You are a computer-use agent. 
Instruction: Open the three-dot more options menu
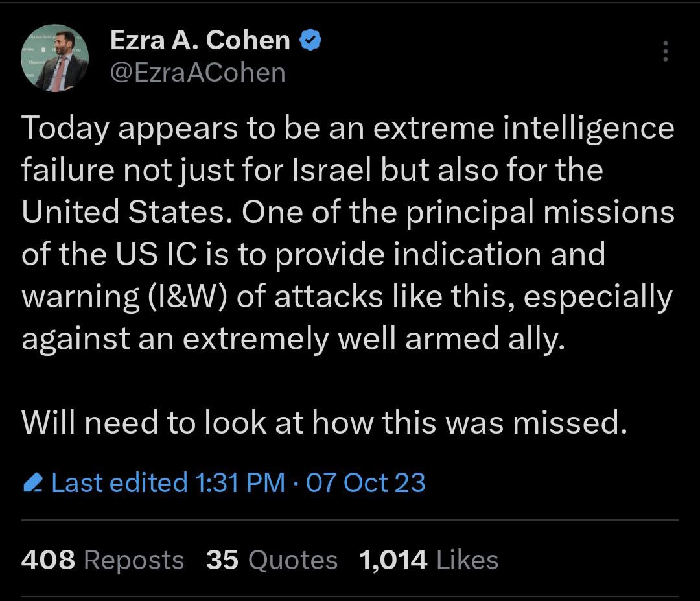click(665, 52)
